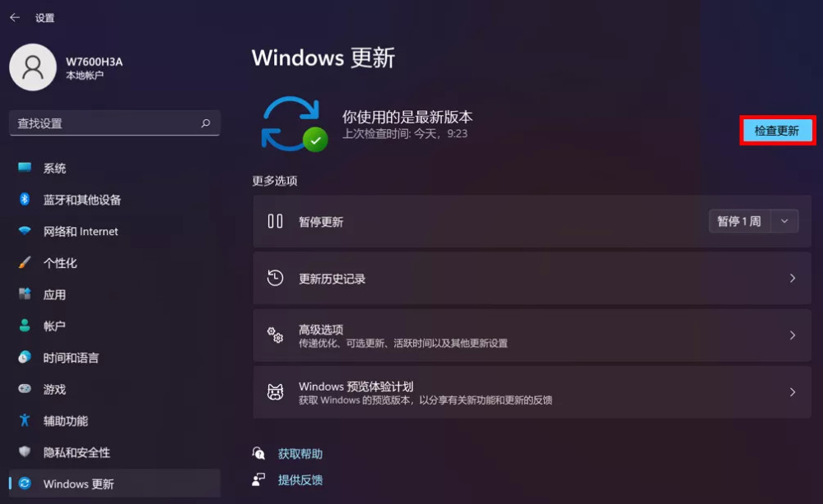Viewport: 823px width, 504px height.
Task: Click the back arrow icon
Action: point(15,17)
